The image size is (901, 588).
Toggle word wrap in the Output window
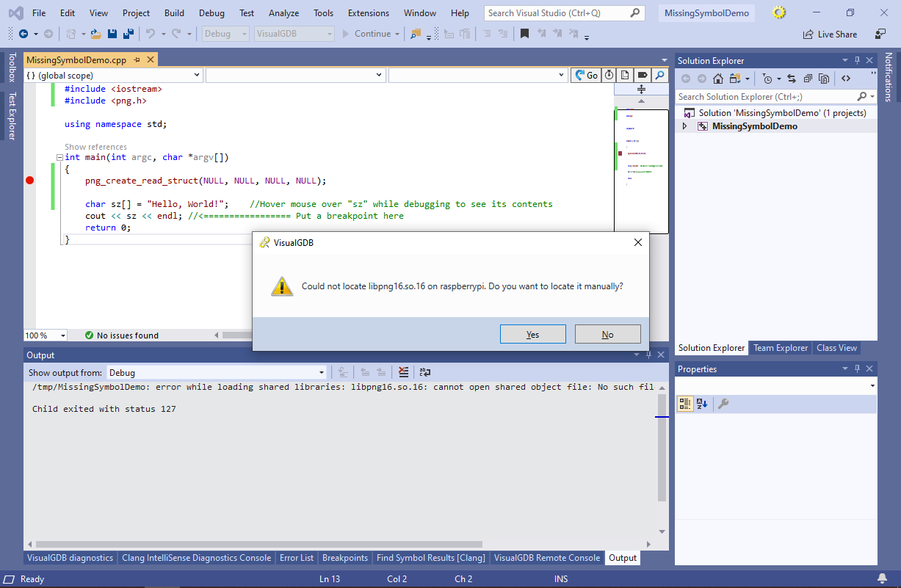(x=425, y=372)
